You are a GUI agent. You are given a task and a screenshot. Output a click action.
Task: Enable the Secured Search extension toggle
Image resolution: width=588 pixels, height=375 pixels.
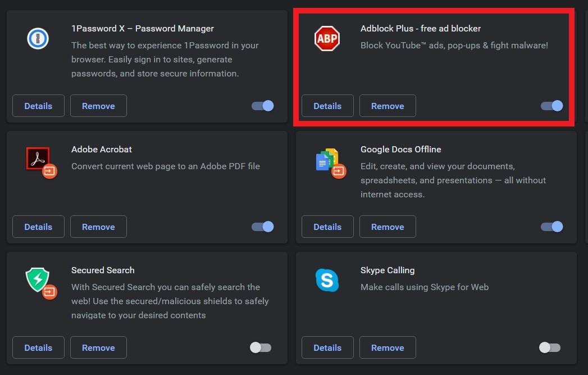(261, 347)
